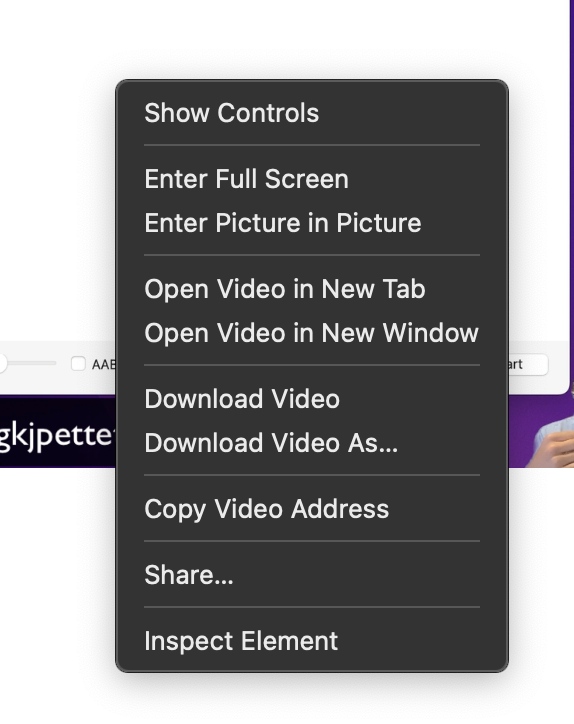This screenshot has width=574, height=724.
Task: Click the slider knob left of checkbox
Action: coord(2,363)
